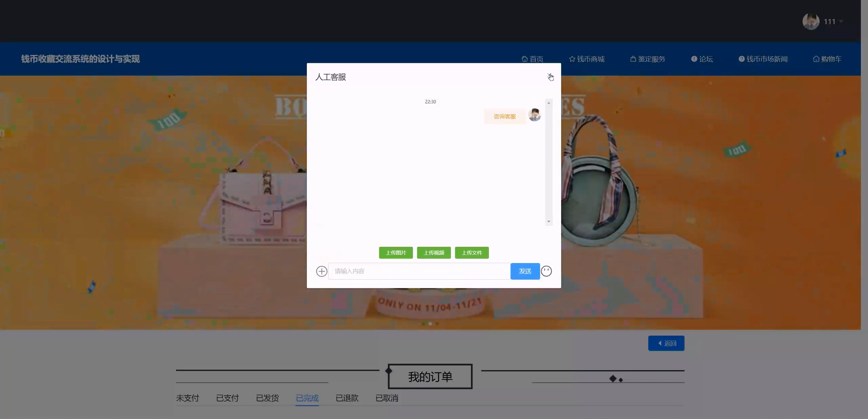Open 钱币市场新闻 navigation item
868x419 pixels.
click(763, 59)
